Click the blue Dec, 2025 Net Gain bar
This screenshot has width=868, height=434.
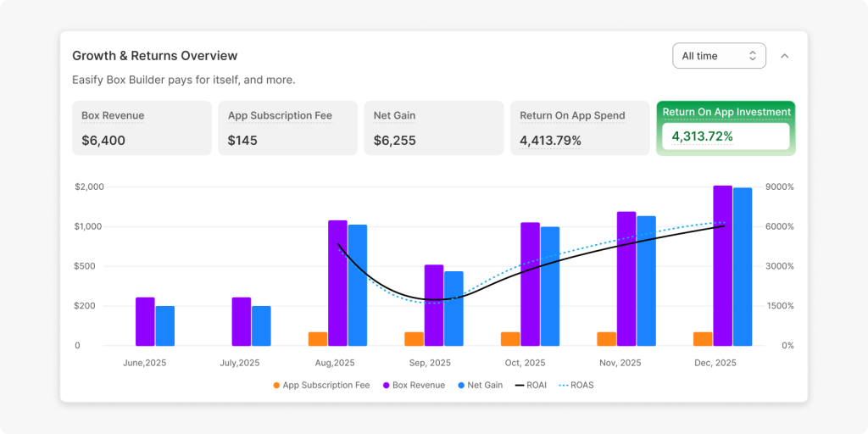743,267
